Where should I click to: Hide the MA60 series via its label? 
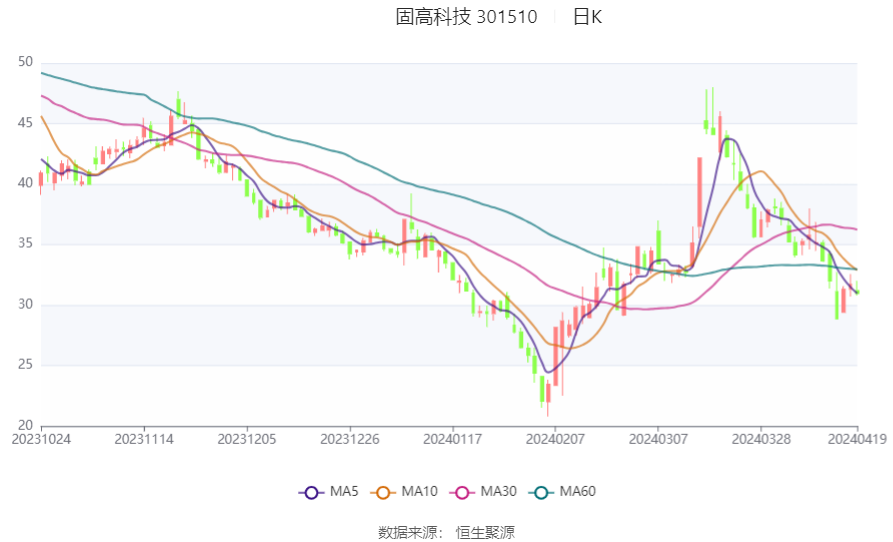(577, 492)
